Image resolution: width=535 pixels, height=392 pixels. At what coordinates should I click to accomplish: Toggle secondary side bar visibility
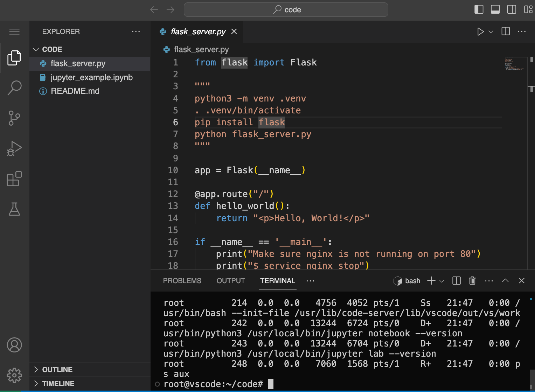pyautogui.click(x=512, y=9)
